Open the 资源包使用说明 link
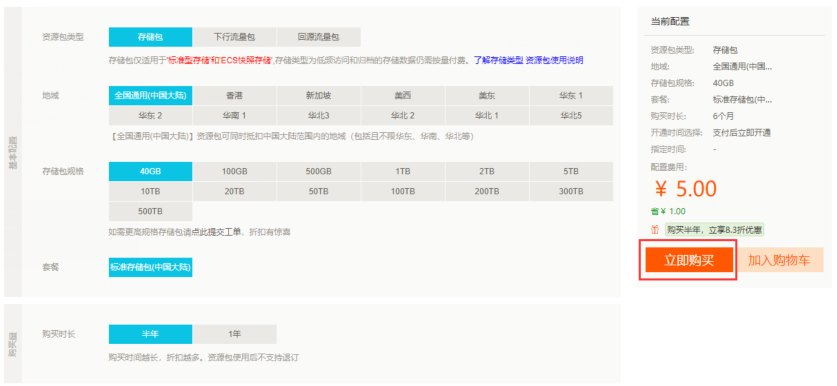The width and height of the screenshot is (837, 386). (x=554, y=60)
